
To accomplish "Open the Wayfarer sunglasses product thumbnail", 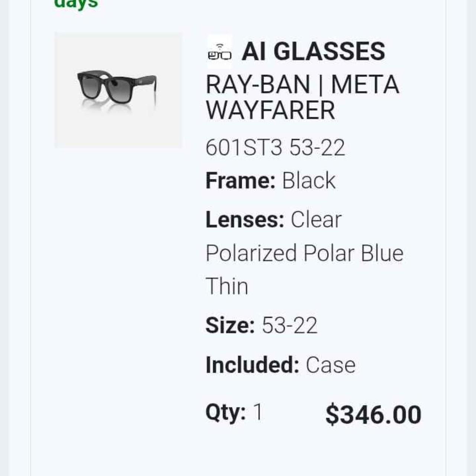I will (118, 90).
